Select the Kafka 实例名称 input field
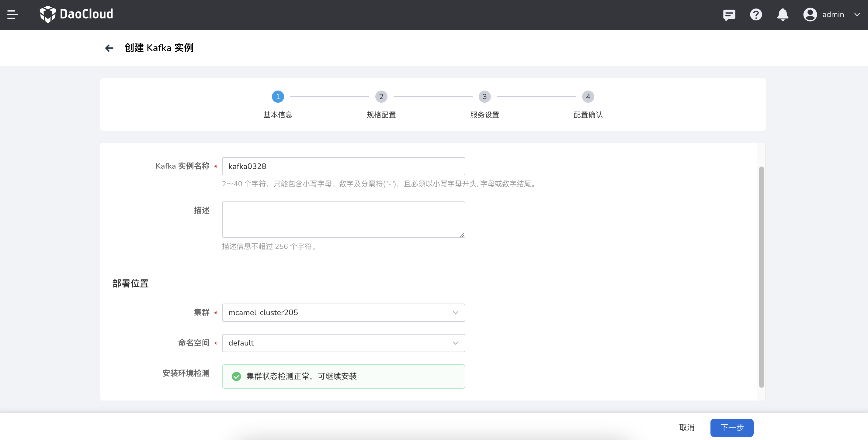This screenshot has height=440, width=868. point(343,166)
